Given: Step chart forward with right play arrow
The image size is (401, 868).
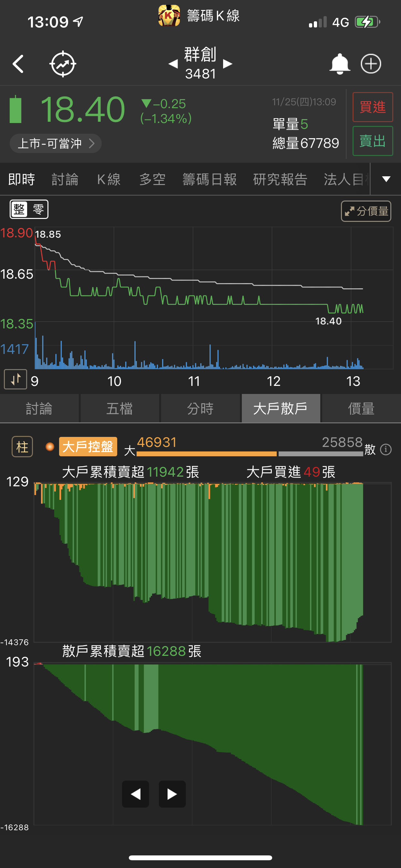Looking at the screenshot, I should tap(172, 794).
